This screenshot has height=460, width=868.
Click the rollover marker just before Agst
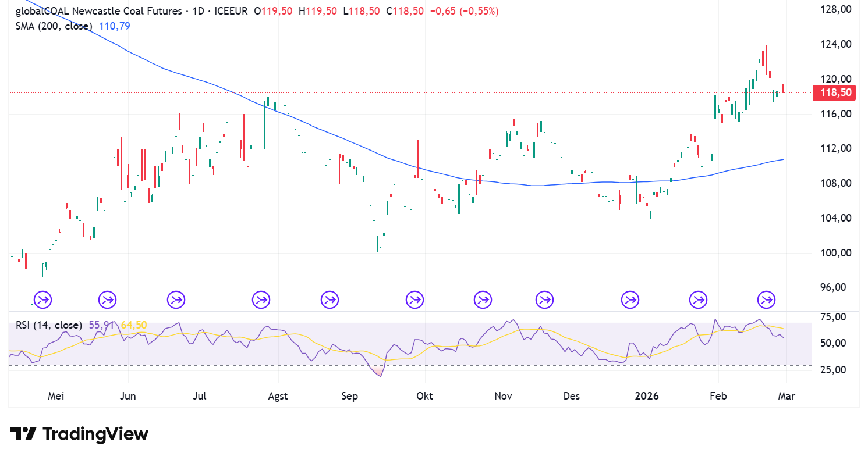(261, 300)
